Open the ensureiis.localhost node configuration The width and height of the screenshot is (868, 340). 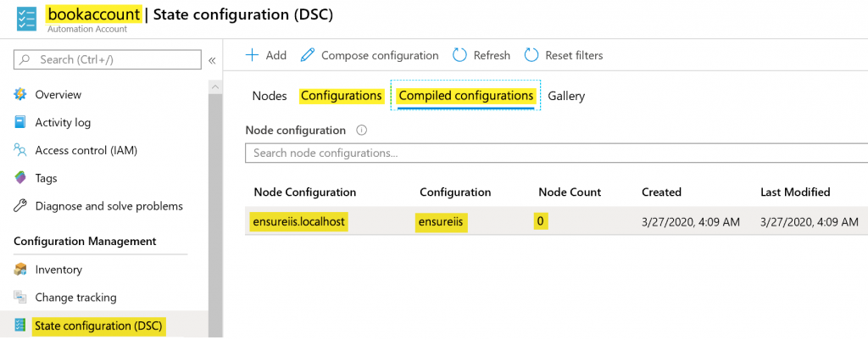point(300,221)
